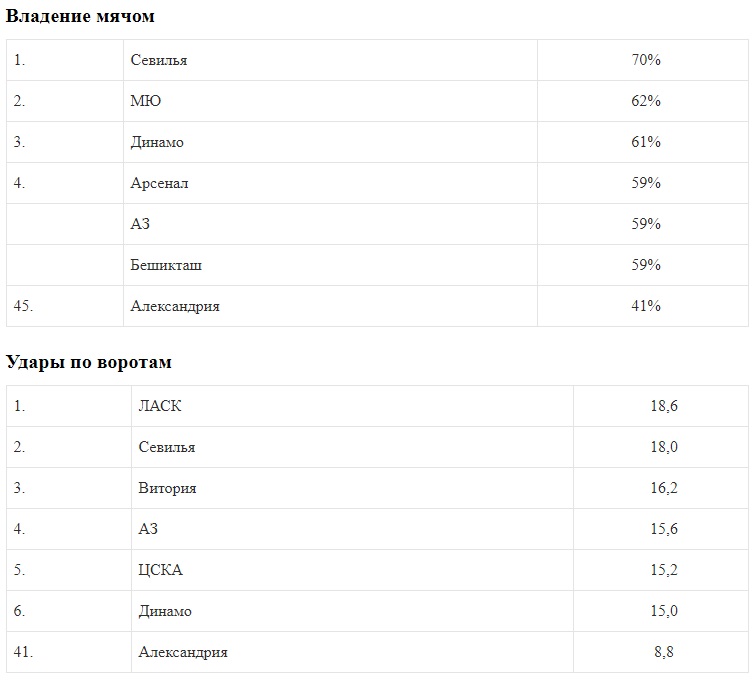755x683 pixels.
Task: Click the 61% possession value
Action: pyautogui.click(x=645, y=142)
